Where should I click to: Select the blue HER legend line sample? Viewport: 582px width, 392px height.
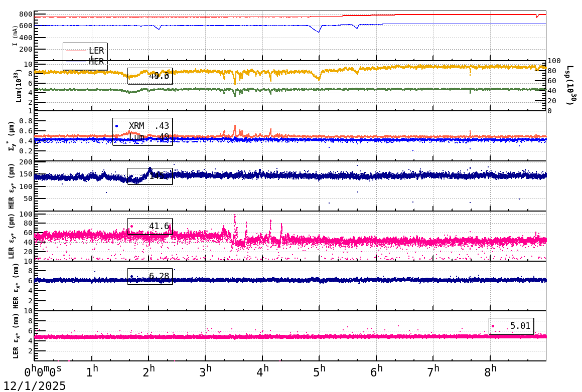76,62
